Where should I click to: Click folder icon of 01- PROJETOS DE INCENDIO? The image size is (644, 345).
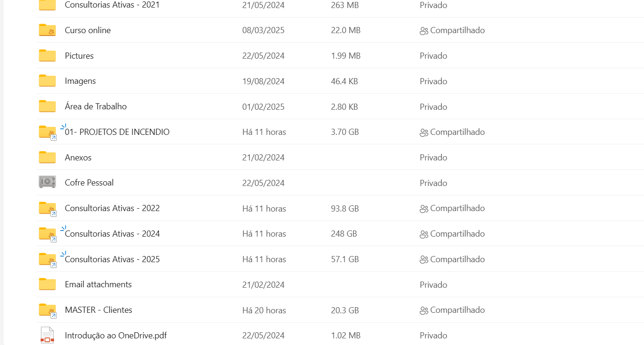(x=47, y=132)
